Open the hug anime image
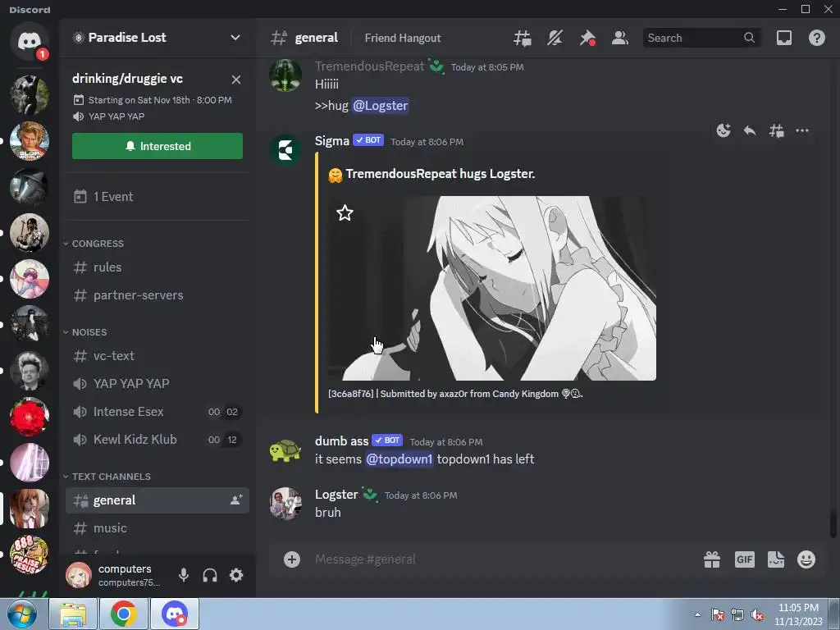 pyautogui.click(x=492, y=288)
